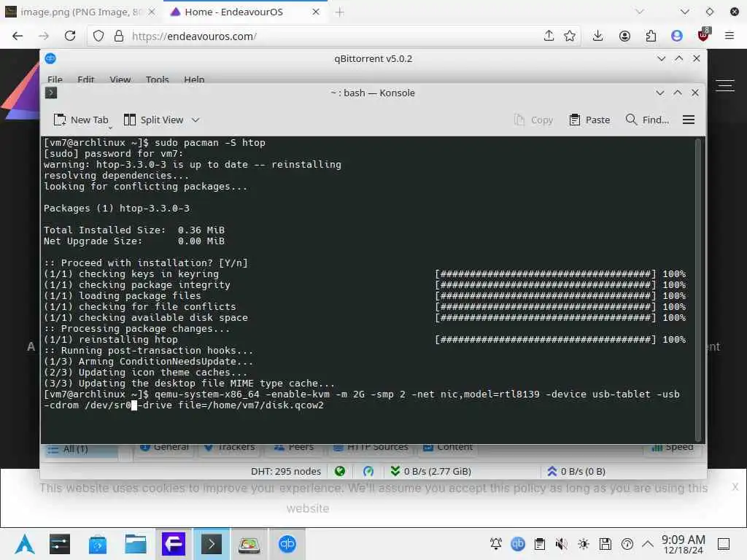Open qBittorrent View menu
This screenshot has height=560, width=747.
point(120,79)
